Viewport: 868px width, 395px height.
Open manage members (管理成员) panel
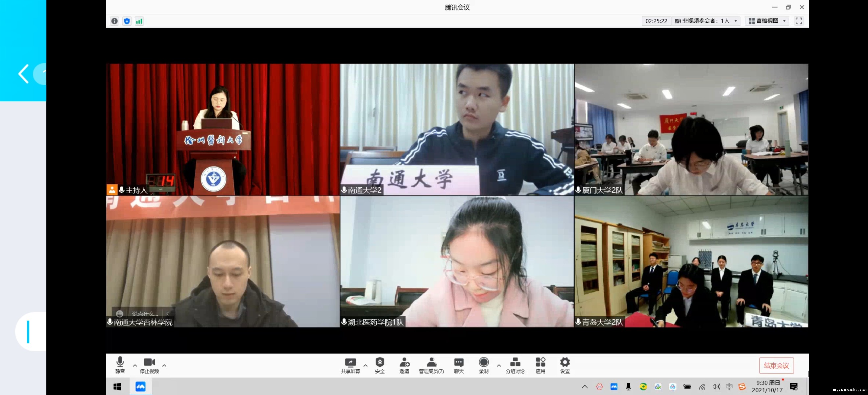[x=431, y=365]
